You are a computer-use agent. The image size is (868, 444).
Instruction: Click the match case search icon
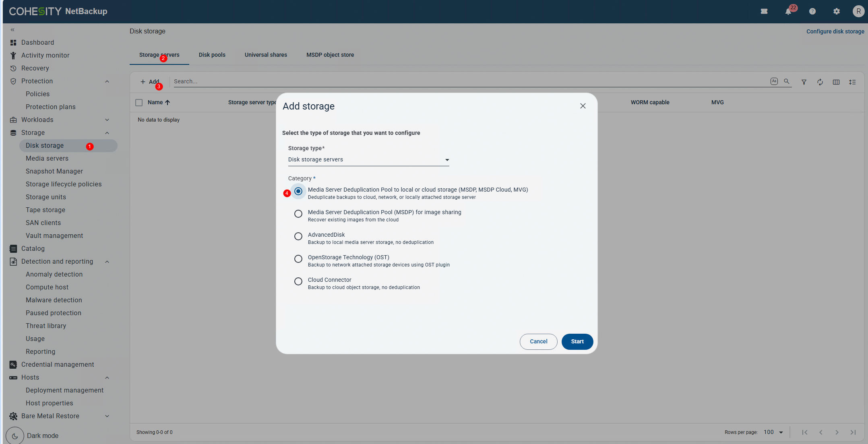[x=774, y=81]
